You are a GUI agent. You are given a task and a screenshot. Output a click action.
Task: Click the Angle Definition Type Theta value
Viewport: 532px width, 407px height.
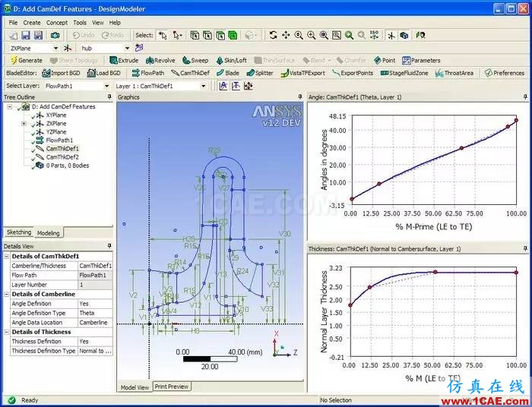pos(95,313)
